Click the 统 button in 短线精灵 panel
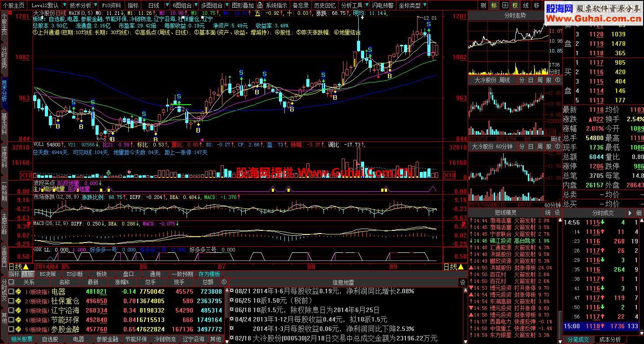This screenshot has height=344, width=644. pyautogui.click(x=548, y=213)
